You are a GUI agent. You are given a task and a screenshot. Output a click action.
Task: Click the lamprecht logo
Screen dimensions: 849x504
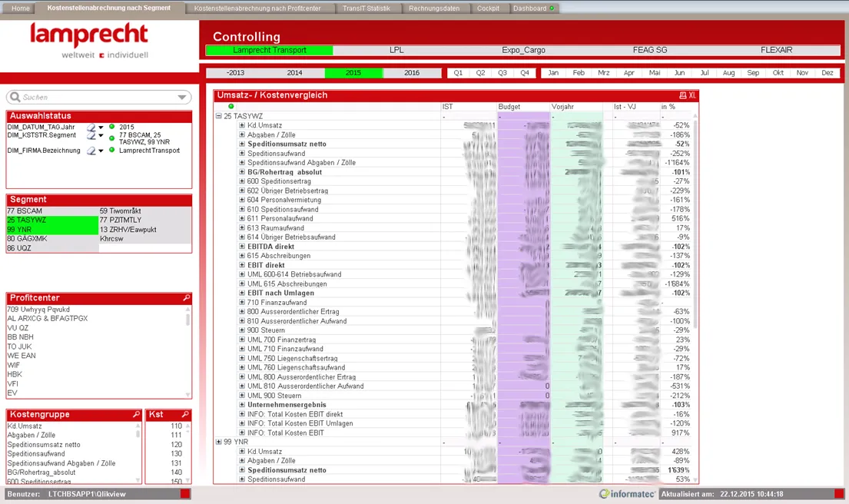tap(89, 41)
